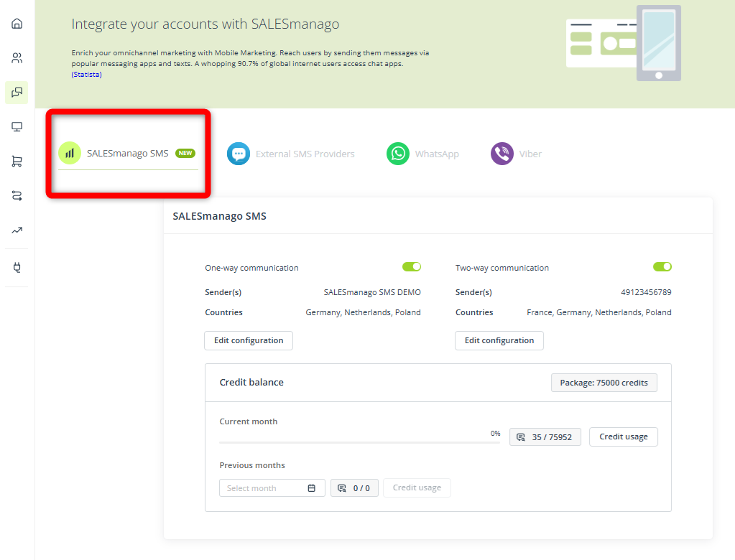Image resolution: width=735 pixels, height=560 pixels.
Task: Toggle Two-way communication switch
Action: (662, 267)
